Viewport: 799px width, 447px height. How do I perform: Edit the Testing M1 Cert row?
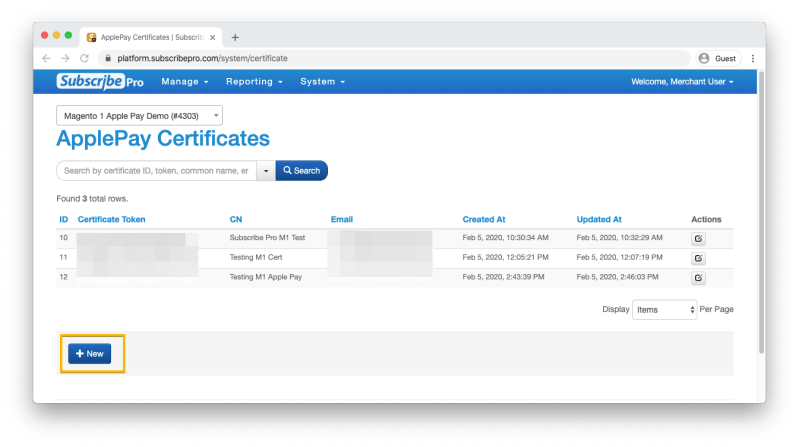(698, 258)
